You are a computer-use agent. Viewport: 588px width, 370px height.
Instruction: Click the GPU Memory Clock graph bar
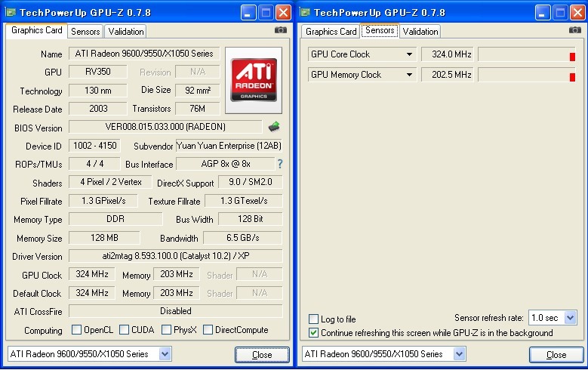pyautogui.click(x=527, y=75)
